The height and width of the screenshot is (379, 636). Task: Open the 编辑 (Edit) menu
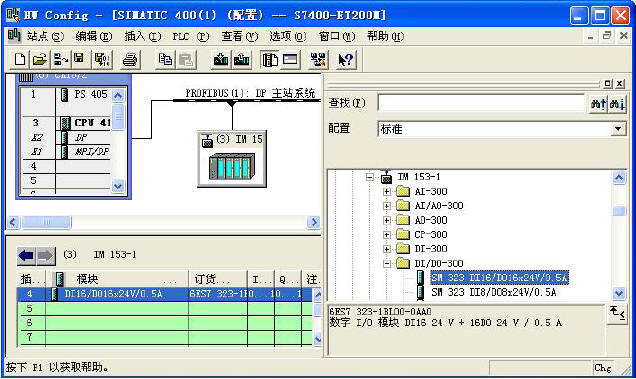tap(94, 37)
